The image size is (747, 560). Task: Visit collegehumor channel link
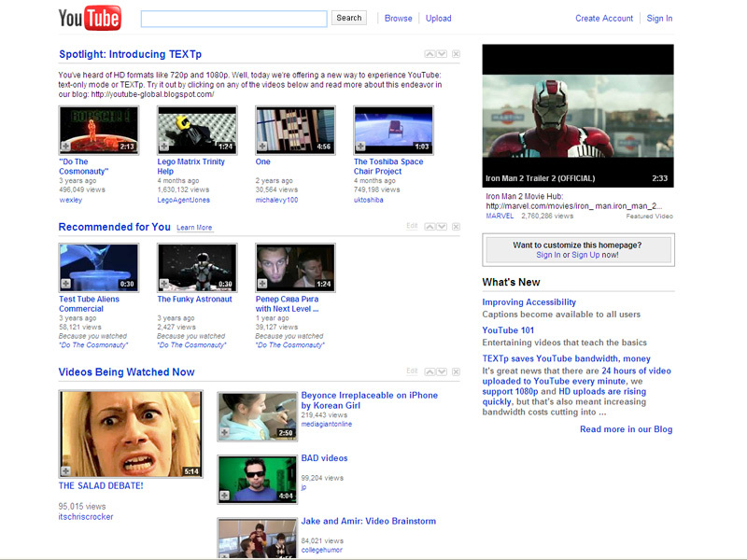pos(321,550)
